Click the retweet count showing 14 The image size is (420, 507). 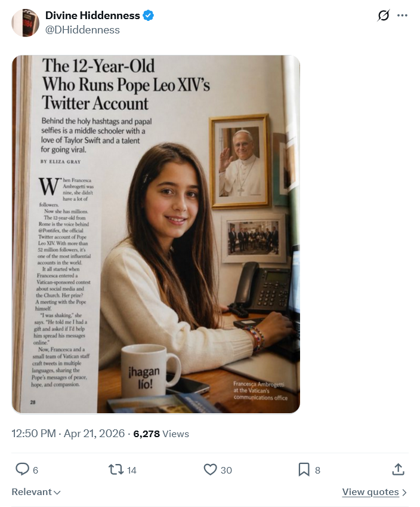coord(132,471)
